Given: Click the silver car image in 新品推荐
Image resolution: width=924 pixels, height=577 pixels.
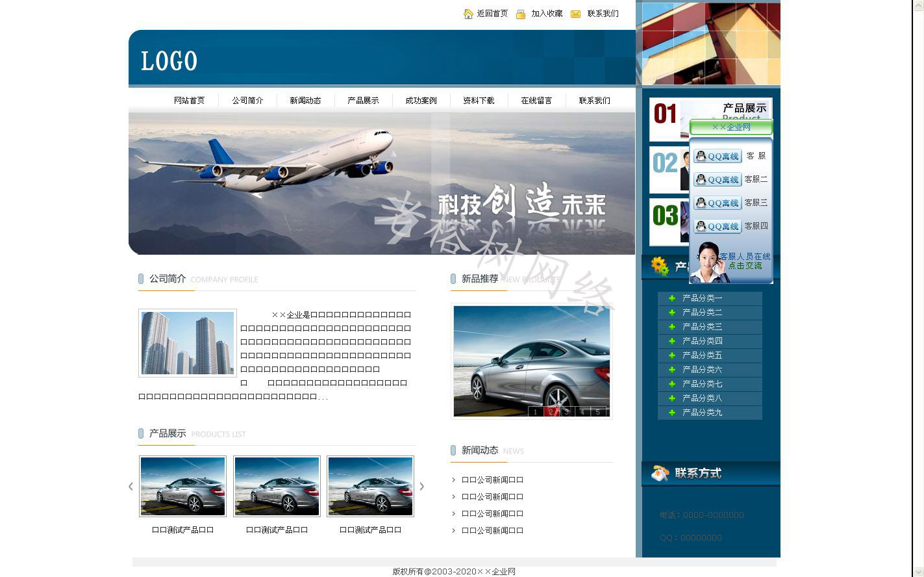Looking at the screenshot, I should (x=532, y=361).
